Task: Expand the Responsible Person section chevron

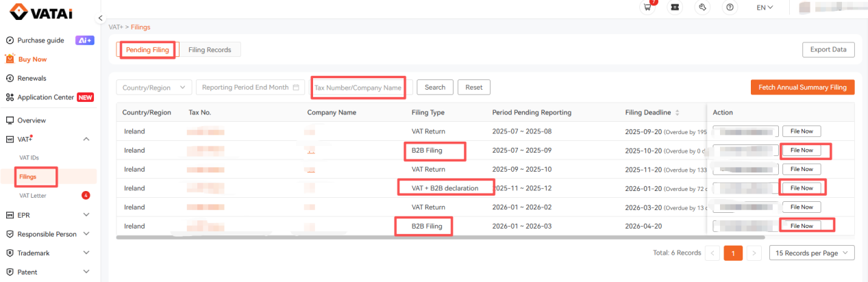Action: click(x=86, y=234)
